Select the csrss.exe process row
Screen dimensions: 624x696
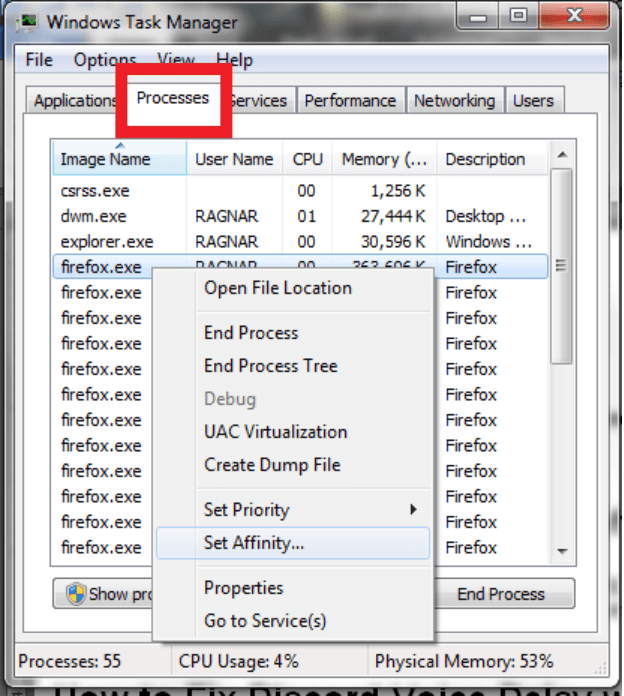pyautogui.click(x=300, y=191)
